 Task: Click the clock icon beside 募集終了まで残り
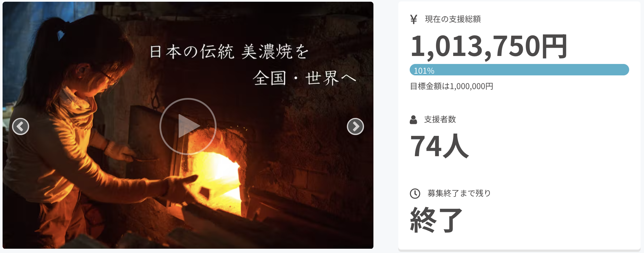415,194
